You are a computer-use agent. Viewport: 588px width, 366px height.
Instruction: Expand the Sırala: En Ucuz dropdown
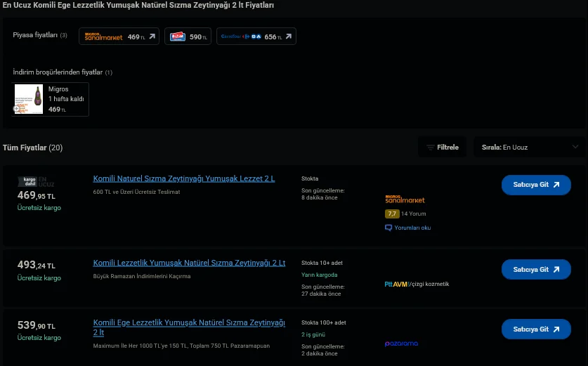point(529,148)
